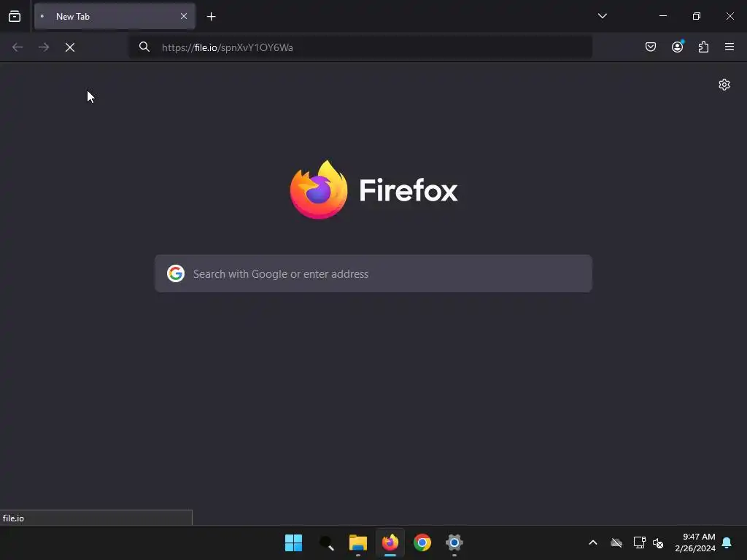Launch Google Chrome from taskbar
The width and height of the screenshot is (747, 560).
pos(422,542)
